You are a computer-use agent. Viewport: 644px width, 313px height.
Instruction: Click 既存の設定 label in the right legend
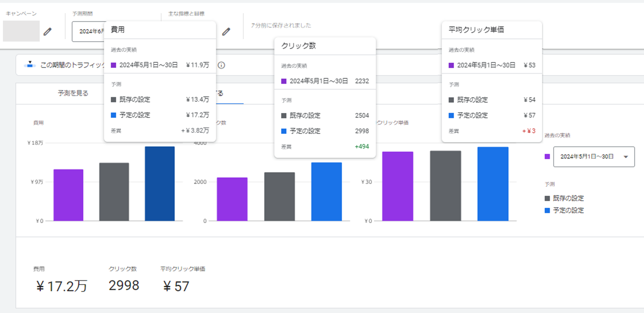(568, 198)
